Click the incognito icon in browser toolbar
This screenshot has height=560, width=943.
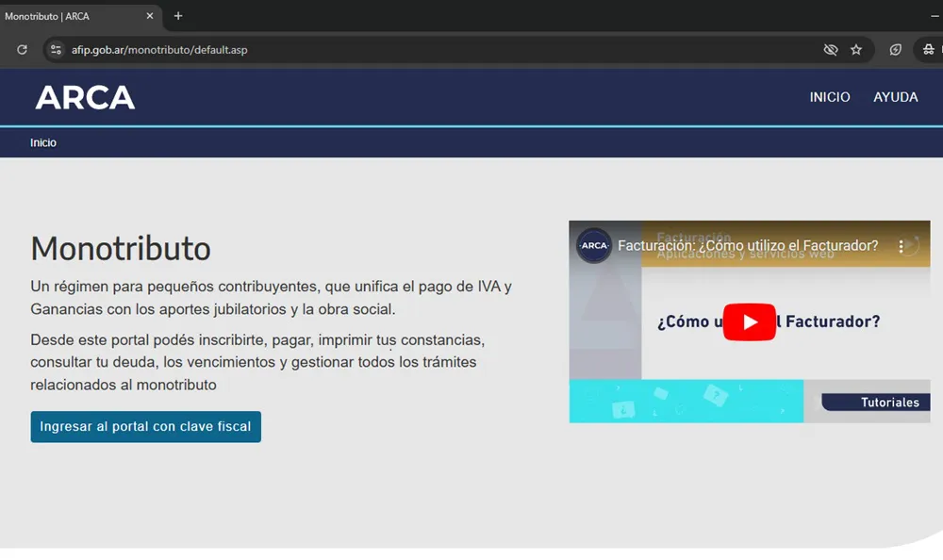929,50
